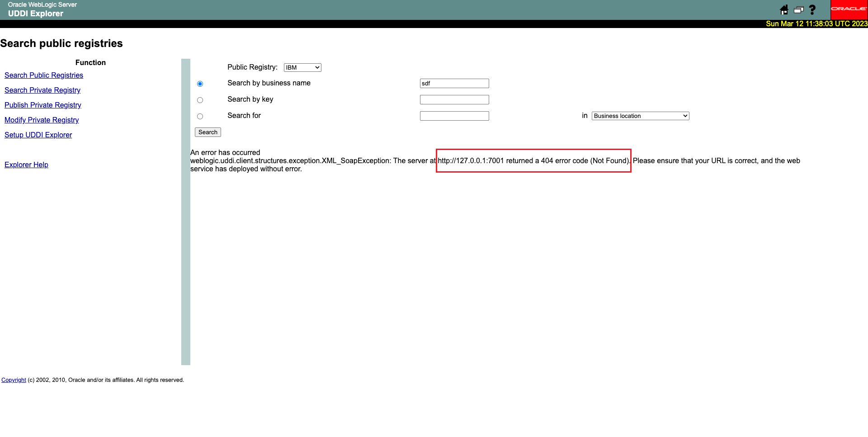Click the 'Function' column header text
The width and height of the screenshot is (868, 437).
[90, 62]
